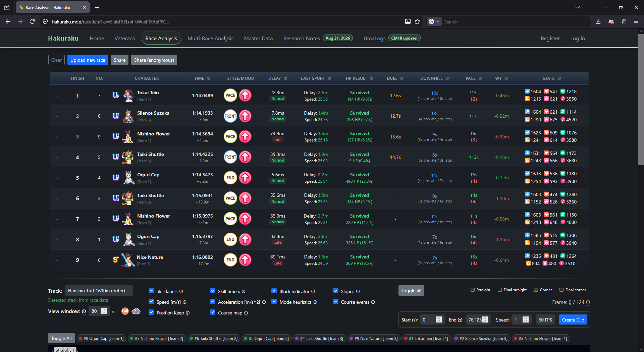Screen dimensions: 644x352
Task: Toggle the #7 Nishino Flower color chip
Action: 157,339
